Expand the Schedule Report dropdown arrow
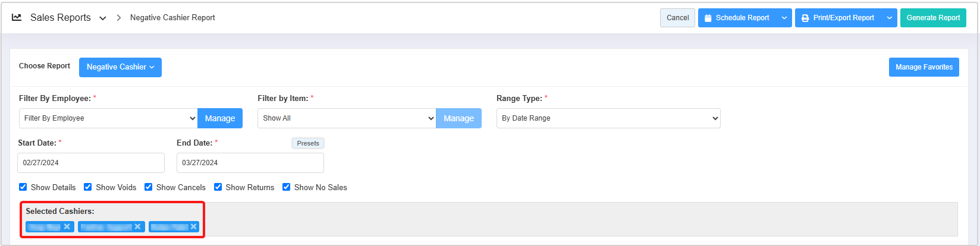Screen dimensions: 980x246 [x=784, y=18]
